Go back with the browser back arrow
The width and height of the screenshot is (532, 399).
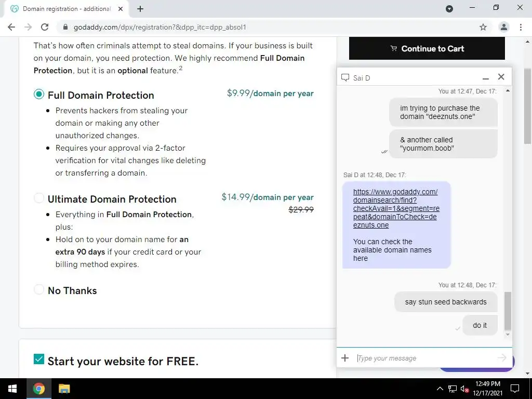11,27
